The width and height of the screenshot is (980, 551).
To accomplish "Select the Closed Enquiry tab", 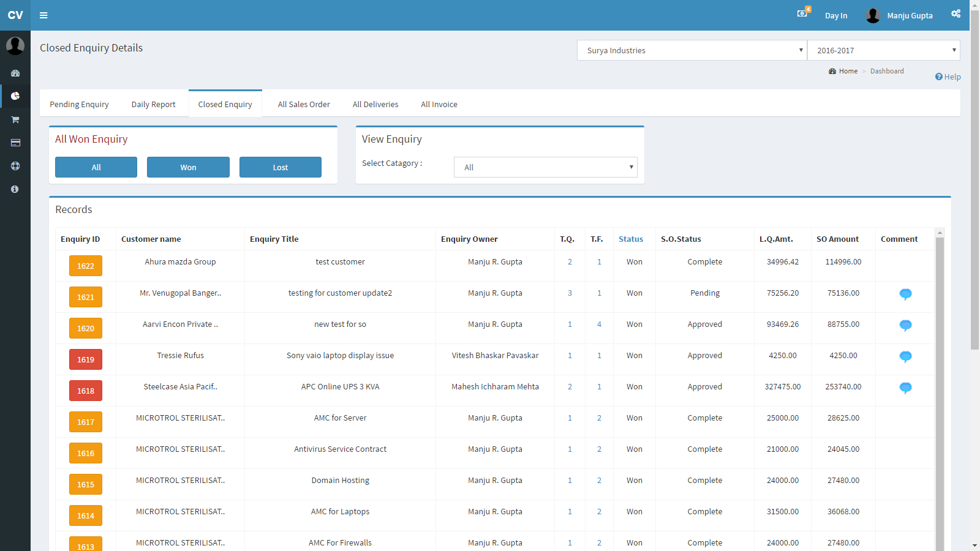I will coord(225,104).
